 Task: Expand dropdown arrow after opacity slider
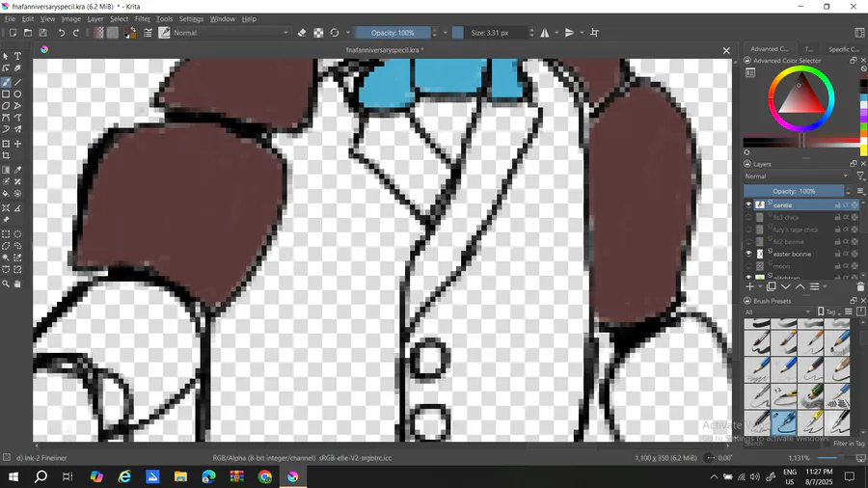point(445,33)
